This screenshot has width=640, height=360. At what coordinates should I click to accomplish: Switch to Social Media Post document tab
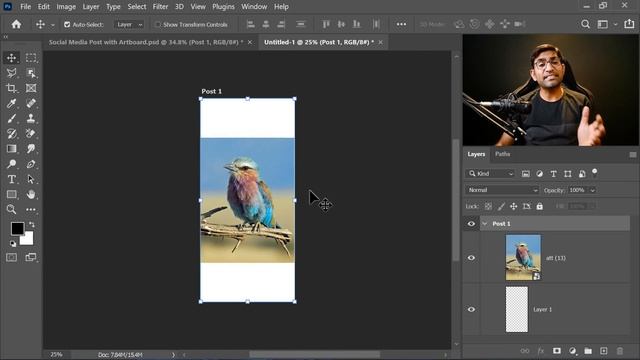[x=146, y=42]
